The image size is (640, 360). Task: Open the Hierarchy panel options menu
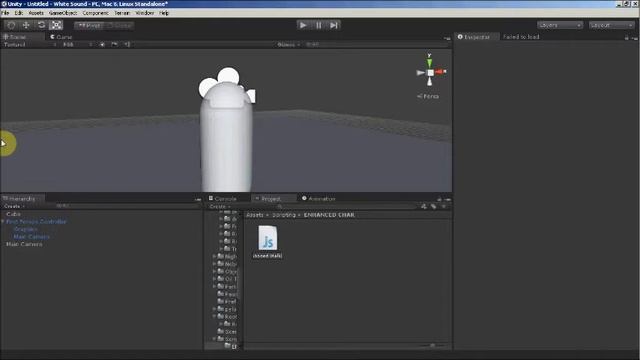[x=198, y=200]
